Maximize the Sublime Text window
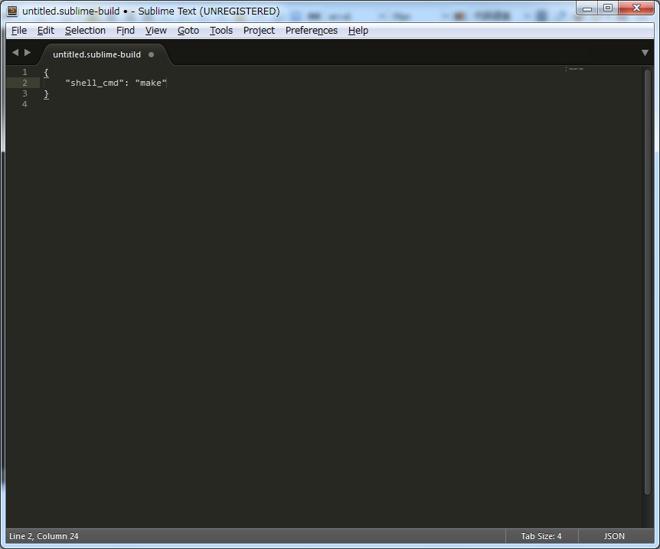The height and width of the screenshot is (549, 660). [x=608, y=8]
